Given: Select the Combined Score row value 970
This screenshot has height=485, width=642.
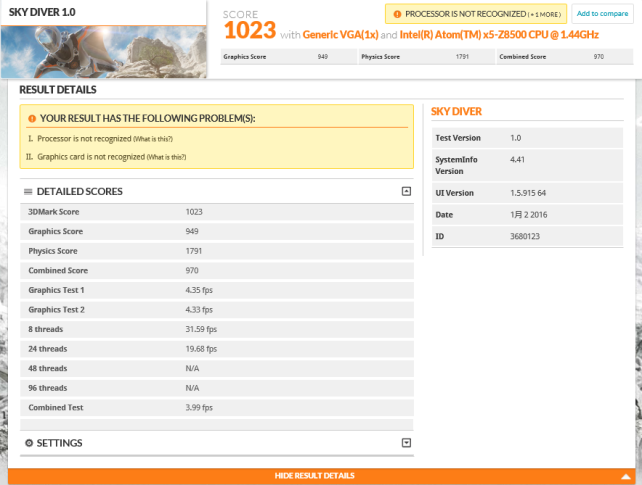Looking at the screenshot, I should (x=192, y=271).
